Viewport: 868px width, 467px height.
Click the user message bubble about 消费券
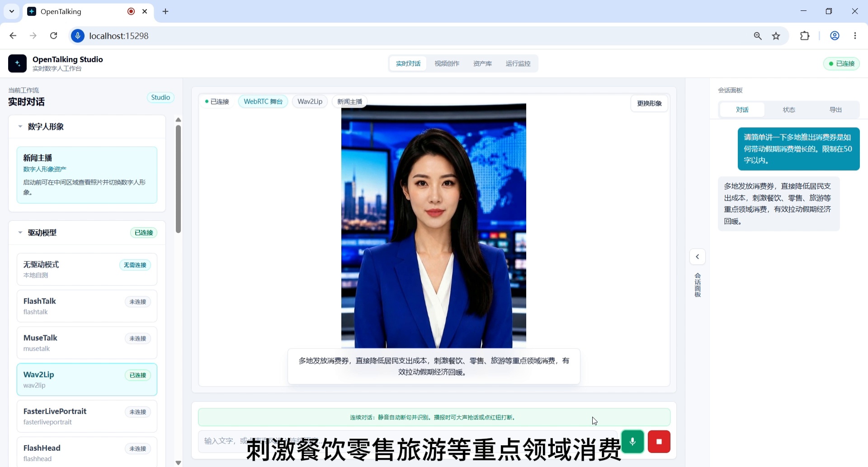tap(798, 149)
